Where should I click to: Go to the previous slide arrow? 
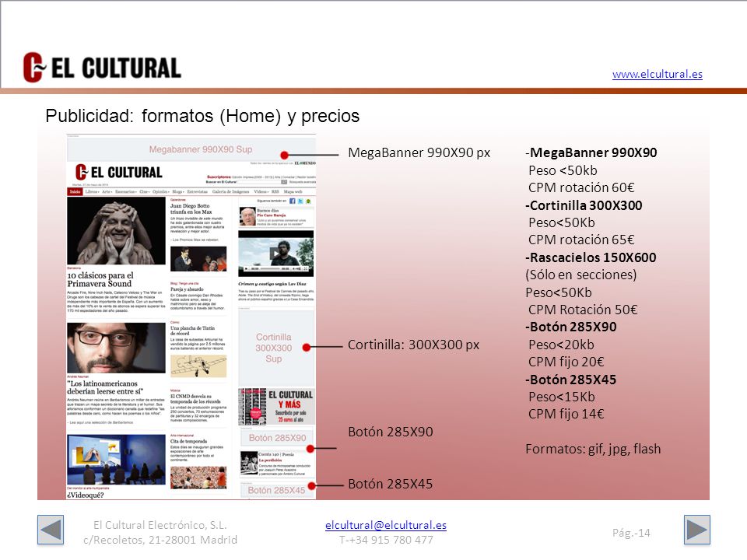click(x=51, y=530)
